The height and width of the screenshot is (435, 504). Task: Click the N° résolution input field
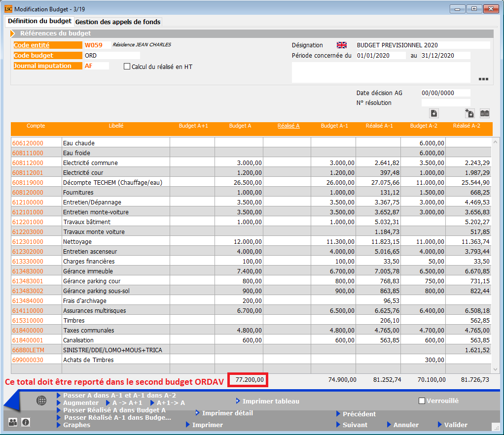point(445,103)
